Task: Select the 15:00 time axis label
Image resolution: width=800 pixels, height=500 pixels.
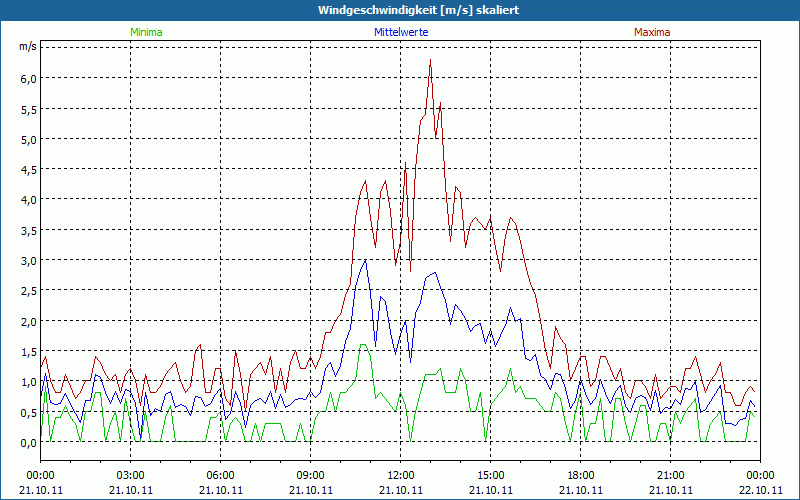Action: (491, 475)
